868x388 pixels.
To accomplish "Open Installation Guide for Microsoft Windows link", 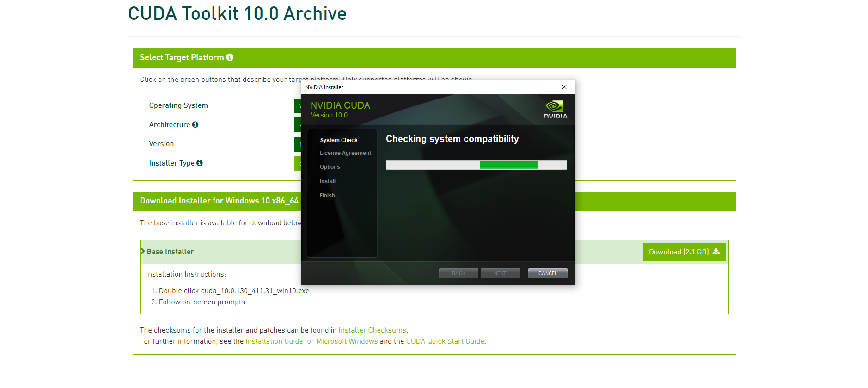I will tap(312, 341).
